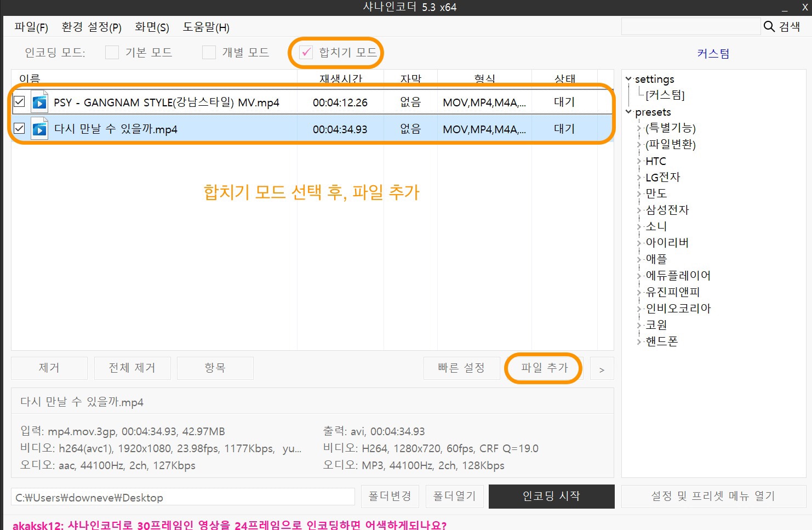Click the 항목 button
This screenshot has height=530, width=812.
pyautogui.click(x=215, y=368)
